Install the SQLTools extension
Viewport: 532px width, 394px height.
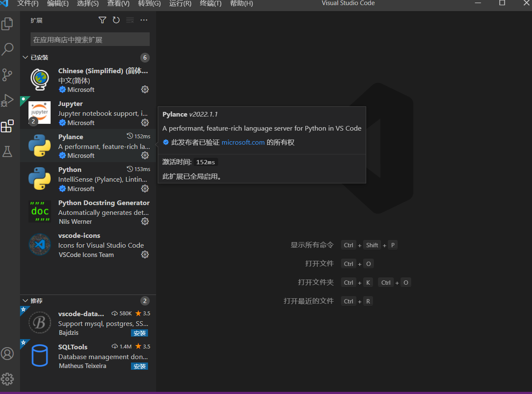point(139,366)
